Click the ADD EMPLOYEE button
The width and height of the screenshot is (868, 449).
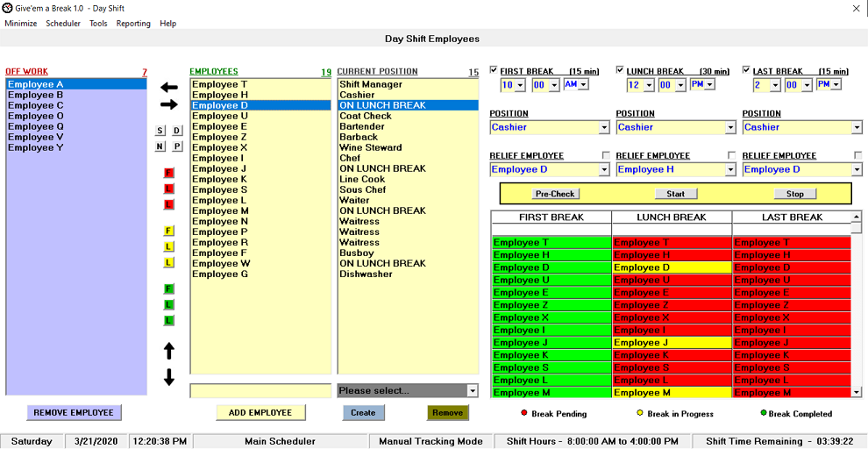pyautogui.click(x=260, y=412)
